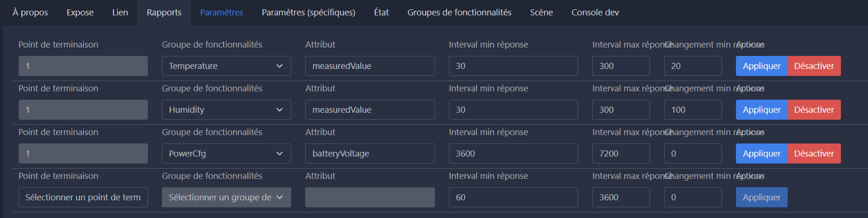Click the Humidity min change field showing 100
The height and width of the screenshot is (218, 868).
[693, 110]
